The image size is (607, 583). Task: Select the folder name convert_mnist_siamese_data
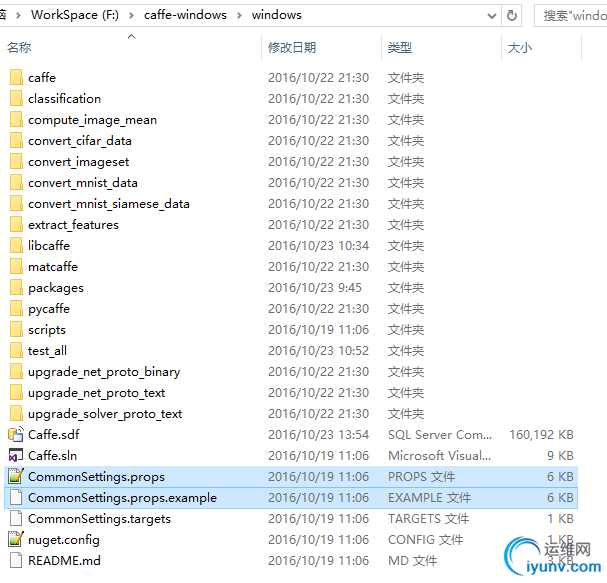tap(109, 204)
